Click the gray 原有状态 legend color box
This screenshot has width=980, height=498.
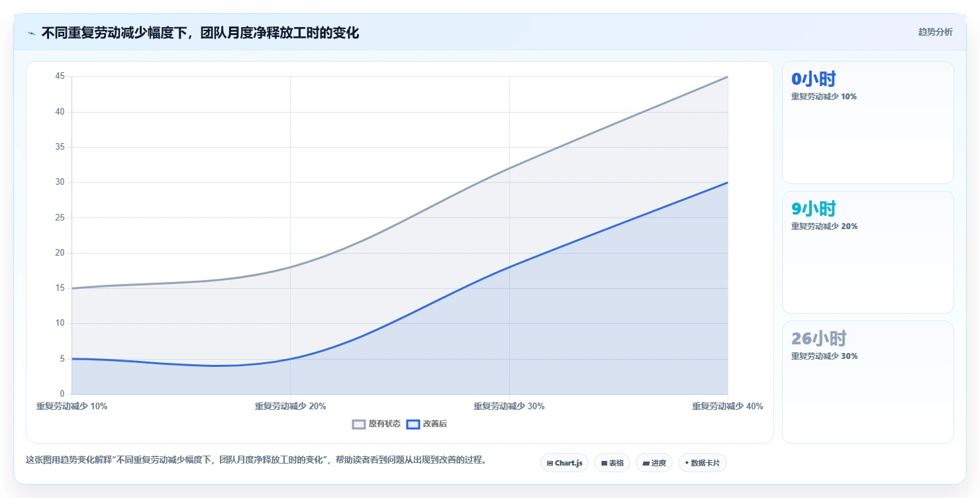pyautogui.click(x=359, y=424)
